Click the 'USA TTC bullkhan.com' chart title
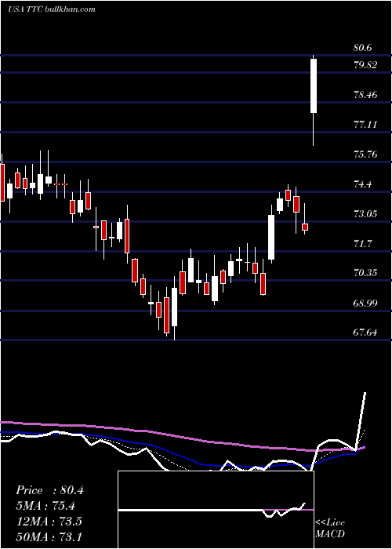Image resolution: width=392 pixels, height=549 pixels. coord(52,9)
